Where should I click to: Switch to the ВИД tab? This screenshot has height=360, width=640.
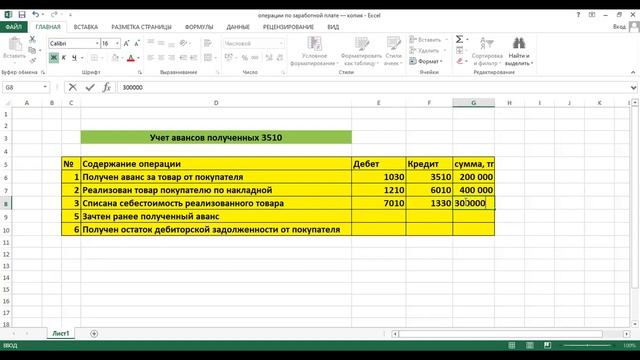[x=333, y=27]
